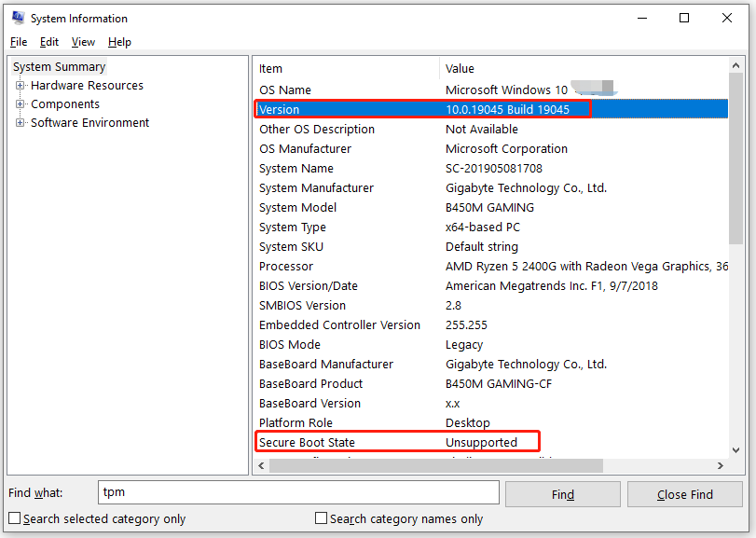Click the Find button
Viewport: 756px width, 538px height.
click(x=562, y=493)
